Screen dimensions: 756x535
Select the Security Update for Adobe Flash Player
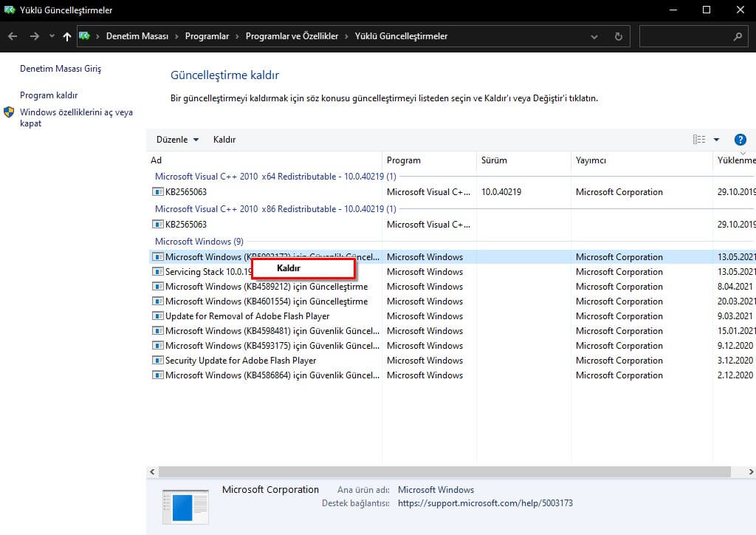(x=241, y=361)
